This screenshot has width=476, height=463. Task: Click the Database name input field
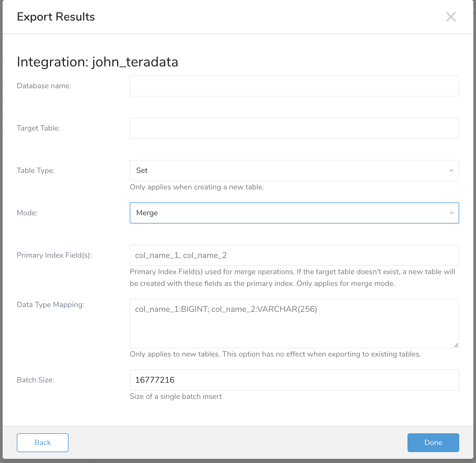(x=294, y=86)
